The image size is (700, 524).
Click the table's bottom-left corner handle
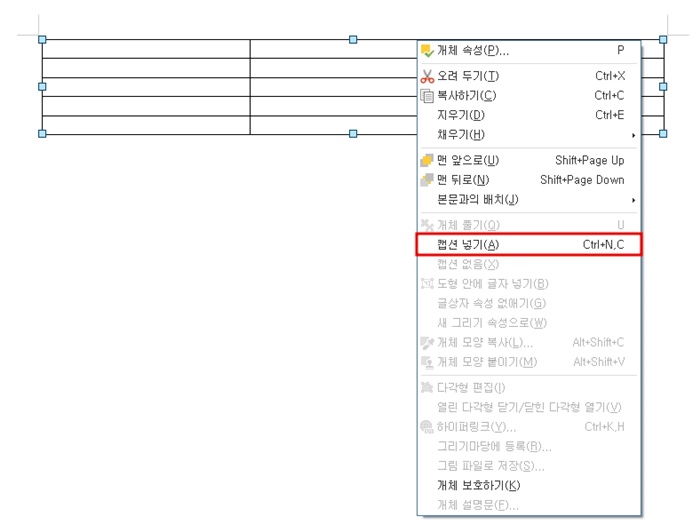(x=42, y=133)
